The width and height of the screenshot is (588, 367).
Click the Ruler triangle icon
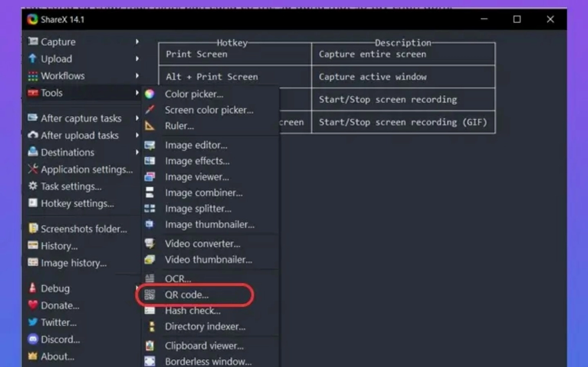pyautogui.click(x=149, y=126)
